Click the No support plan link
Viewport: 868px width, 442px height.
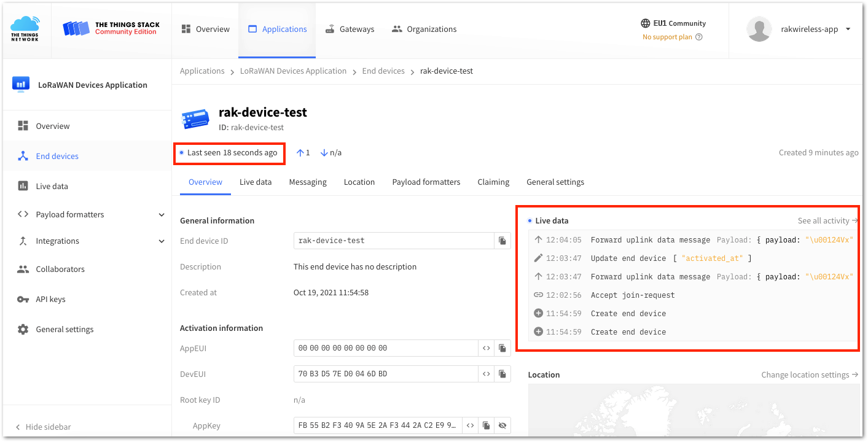[x=667, y=37]
